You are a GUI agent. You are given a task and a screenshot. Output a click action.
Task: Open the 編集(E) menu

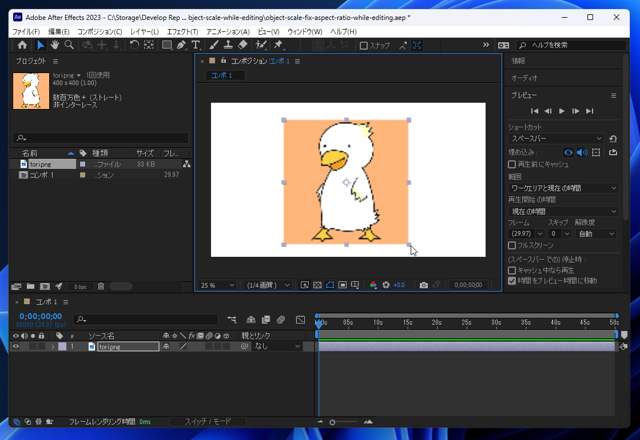59,31
